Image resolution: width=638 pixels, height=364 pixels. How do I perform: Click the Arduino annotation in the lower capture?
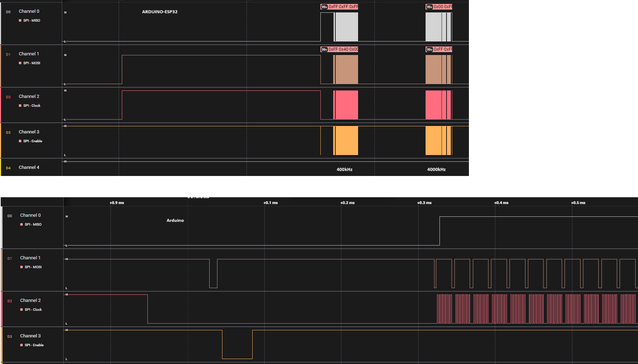point(175,220)
